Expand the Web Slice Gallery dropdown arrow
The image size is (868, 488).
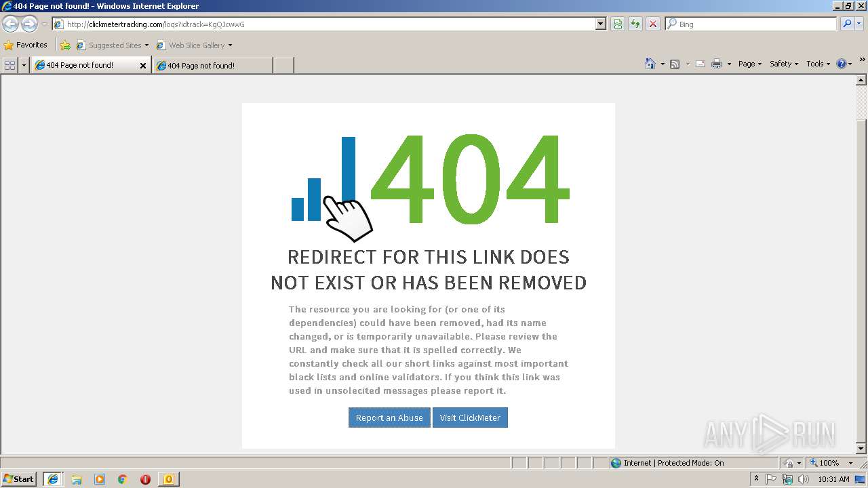point(230,45)
